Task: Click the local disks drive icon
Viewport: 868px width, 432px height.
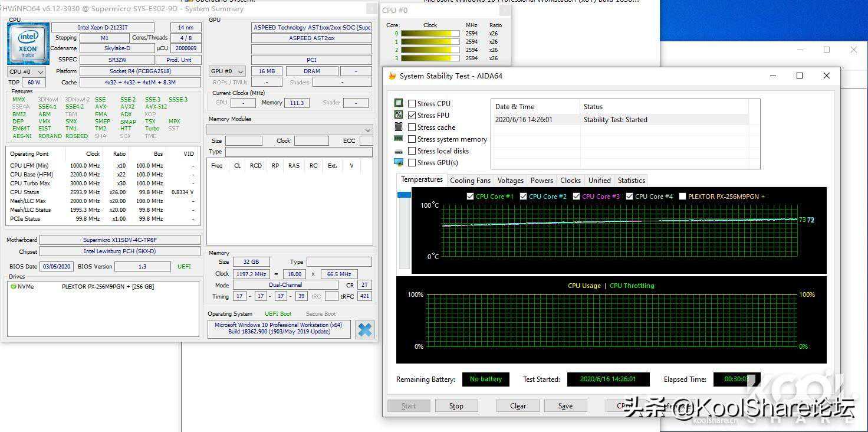Action: (399, 151)
